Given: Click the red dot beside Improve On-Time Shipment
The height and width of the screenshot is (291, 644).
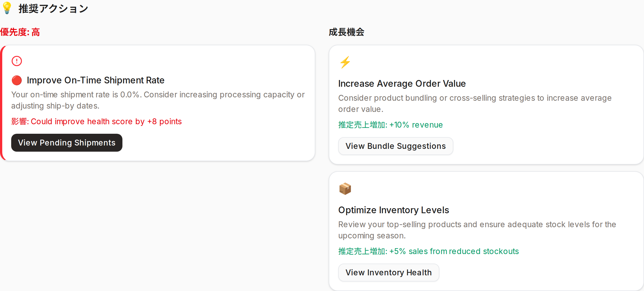Looking at the screenshot, I should (17, 80).
